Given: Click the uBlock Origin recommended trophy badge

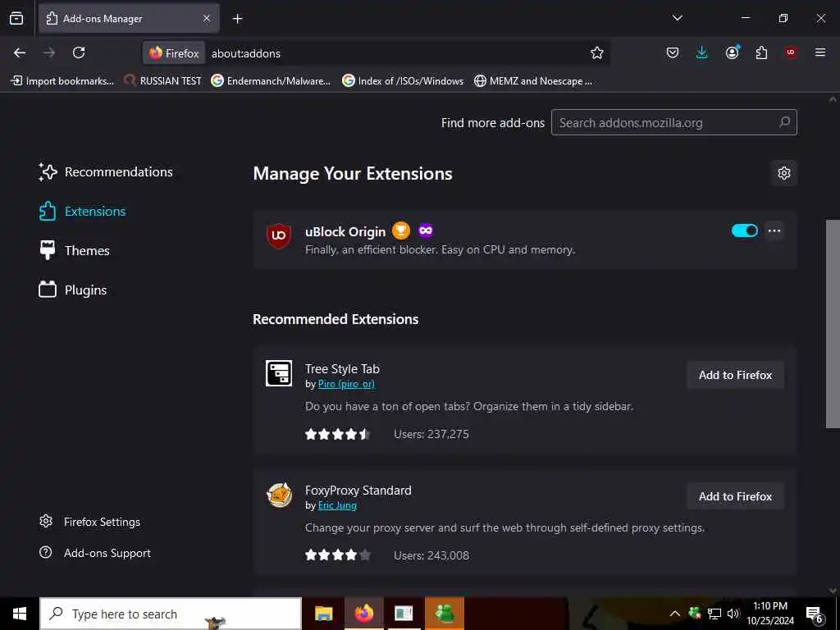Looking at the screenshot, I should [x=400, y=231].
